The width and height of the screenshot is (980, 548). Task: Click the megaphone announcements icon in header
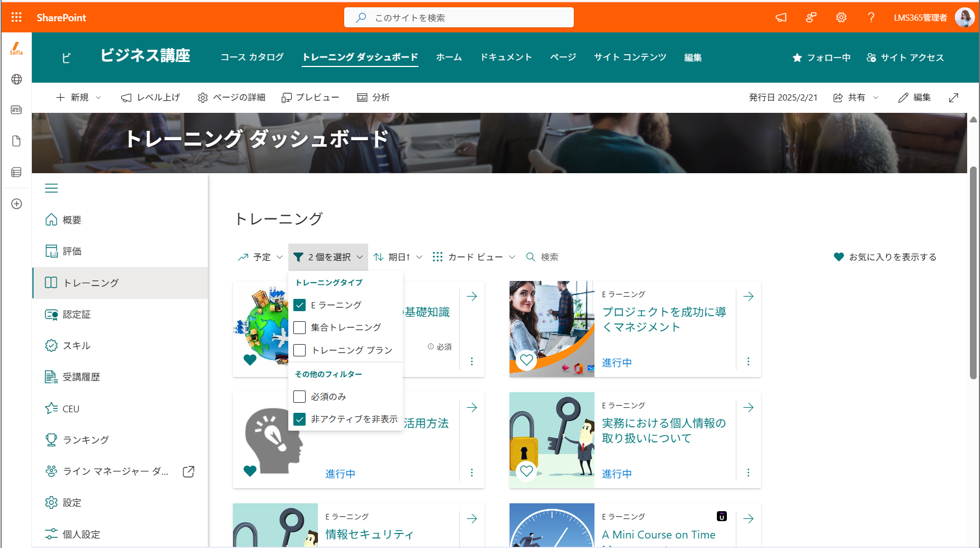[x=781, y=17]
